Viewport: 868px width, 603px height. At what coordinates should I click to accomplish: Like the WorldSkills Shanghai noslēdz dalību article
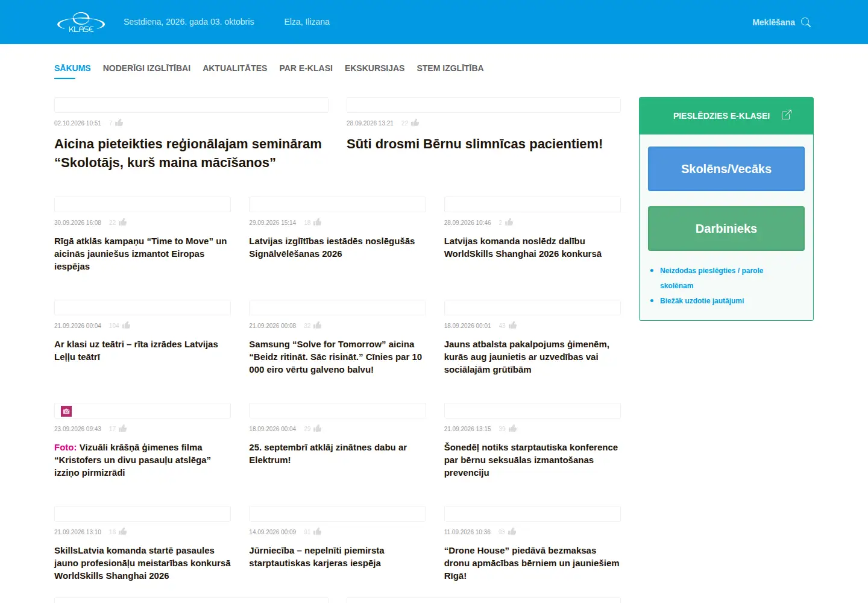pyautogui.click(x=509, y=222)
